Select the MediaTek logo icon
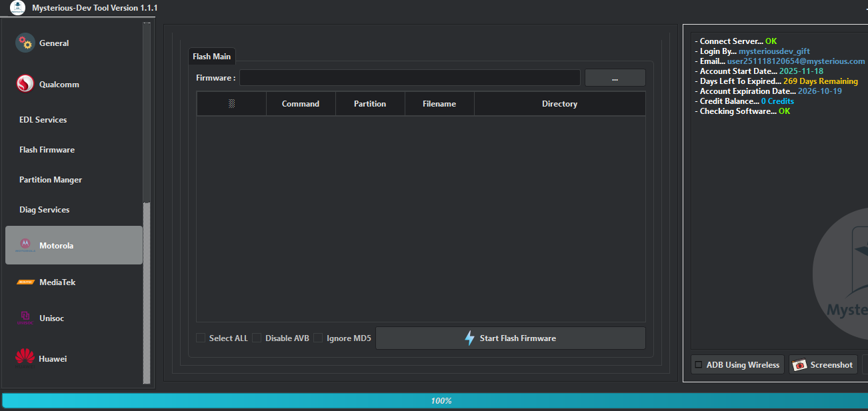868x411 pixels. (25, 282)
